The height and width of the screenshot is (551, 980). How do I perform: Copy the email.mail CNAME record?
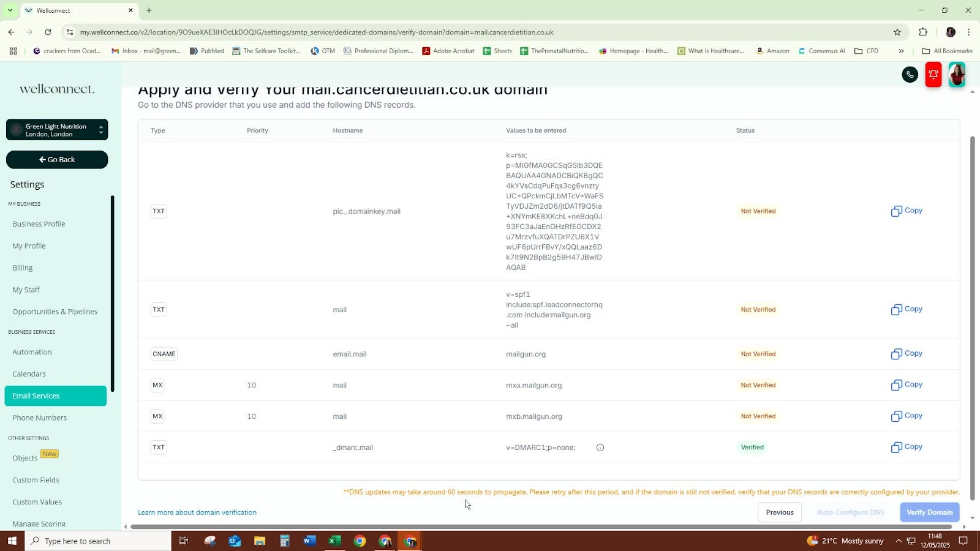pyautogui.click(x=907, y=353)
